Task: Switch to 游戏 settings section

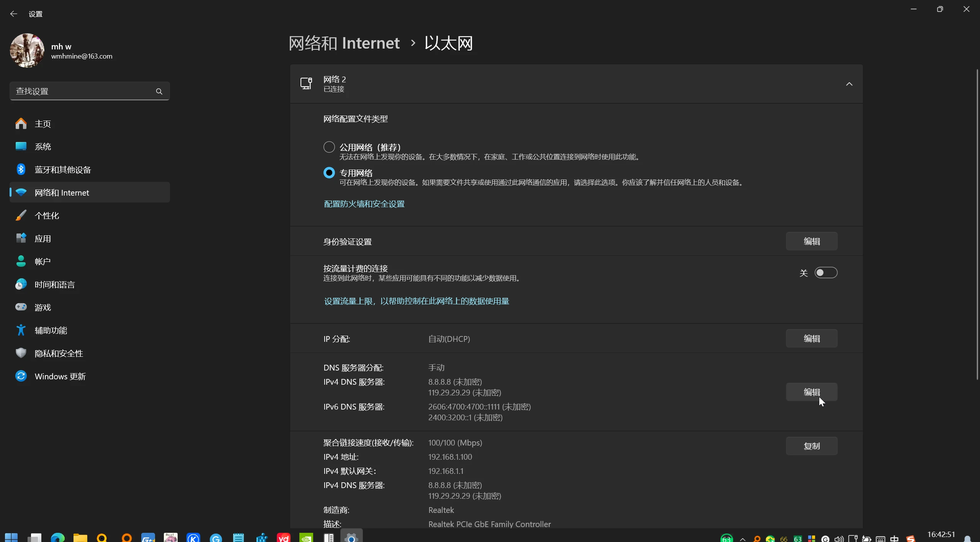Action: (x=43, y=307)
